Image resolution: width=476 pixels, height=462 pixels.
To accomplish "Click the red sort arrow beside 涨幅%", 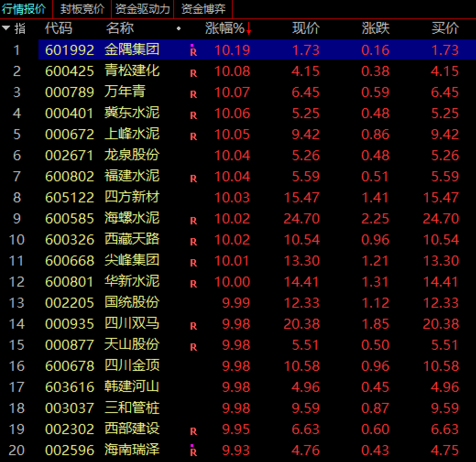I will coord(249,29).
